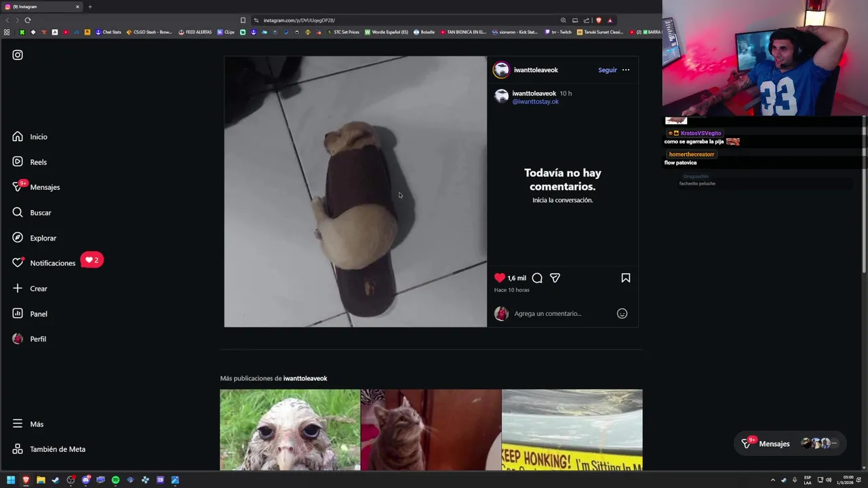Click the scrollbar down arrow
The width and height of the screenshot is (868, 488).
(864, 468)
